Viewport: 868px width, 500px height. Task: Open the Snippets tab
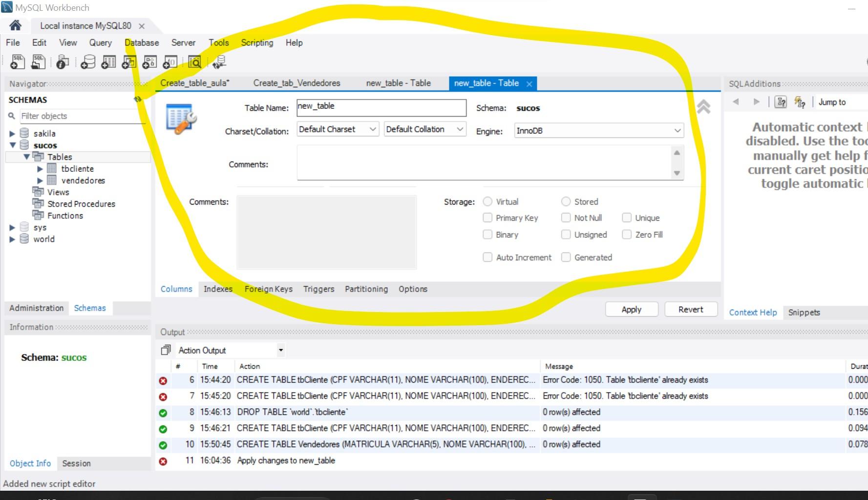(804, 312)
